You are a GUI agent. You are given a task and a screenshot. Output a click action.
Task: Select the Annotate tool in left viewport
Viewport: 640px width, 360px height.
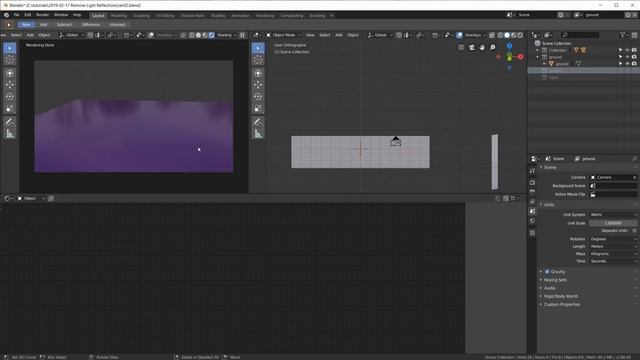pos(10,122)
